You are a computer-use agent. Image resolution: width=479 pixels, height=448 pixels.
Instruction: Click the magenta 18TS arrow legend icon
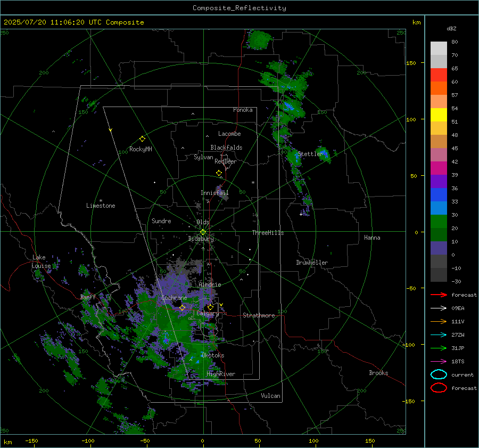[439, 362]
